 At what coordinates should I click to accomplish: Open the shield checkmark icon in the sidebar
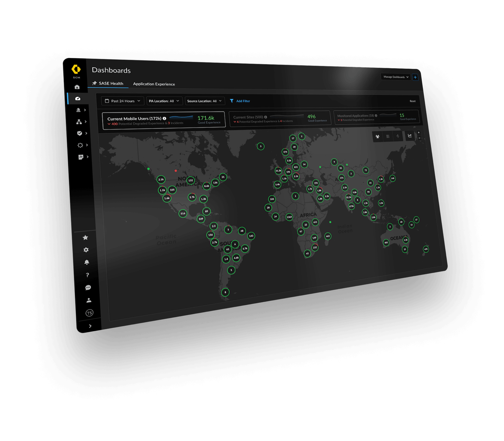[x=80, y=133]
